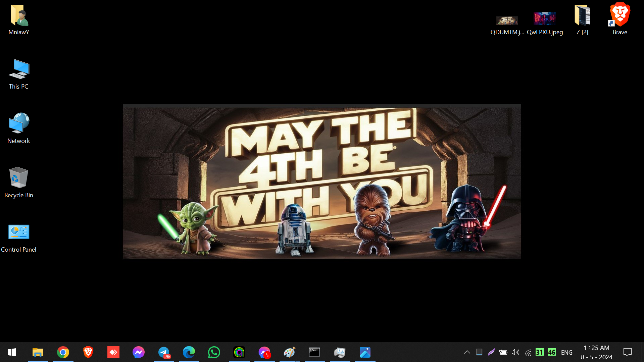Open the MniawY user folder on desktop

[x=19, y=19]
